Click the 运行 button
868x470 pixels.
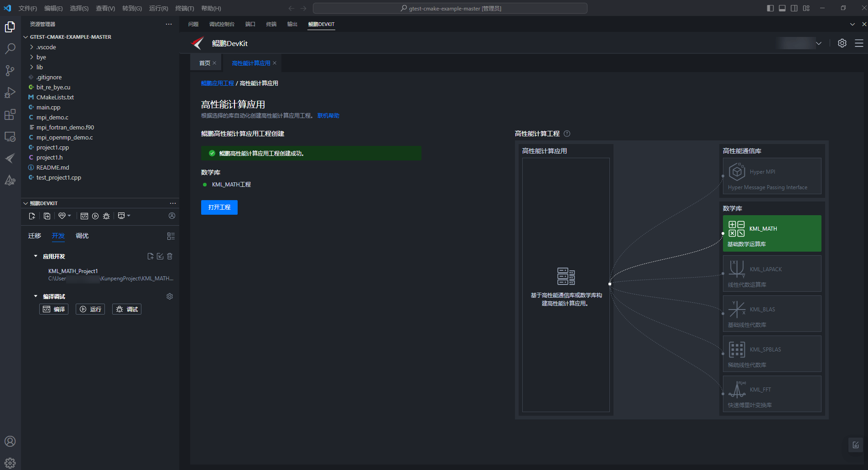click(90, 309)
